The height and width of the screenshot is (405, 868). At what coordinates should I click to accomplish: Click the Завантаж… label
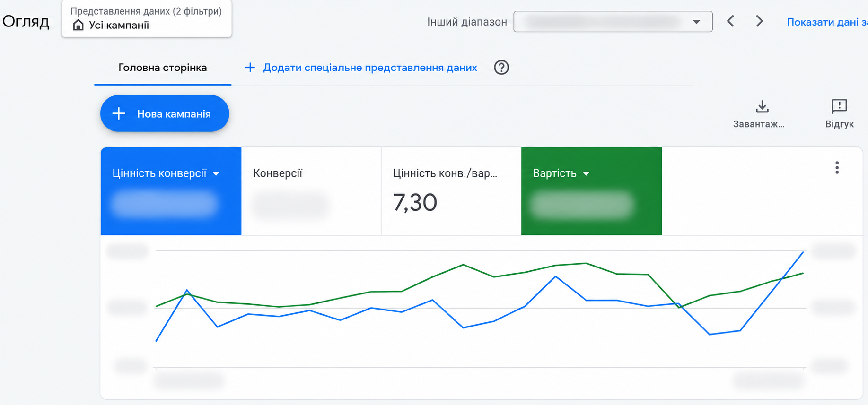click(x=759, y=124)
